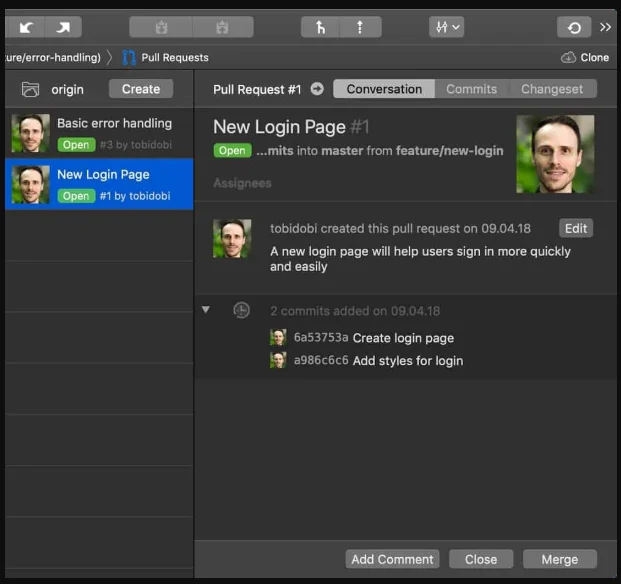
Task: Click Edit on the pull request description
Action: [576, 228]
